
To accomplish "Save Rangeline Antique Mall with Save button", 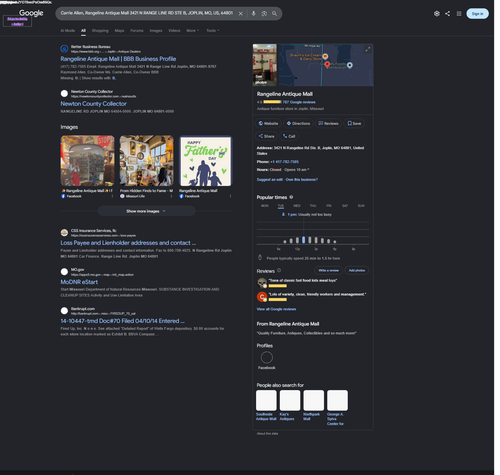I will pyautogui.click(x=354, y=123).
